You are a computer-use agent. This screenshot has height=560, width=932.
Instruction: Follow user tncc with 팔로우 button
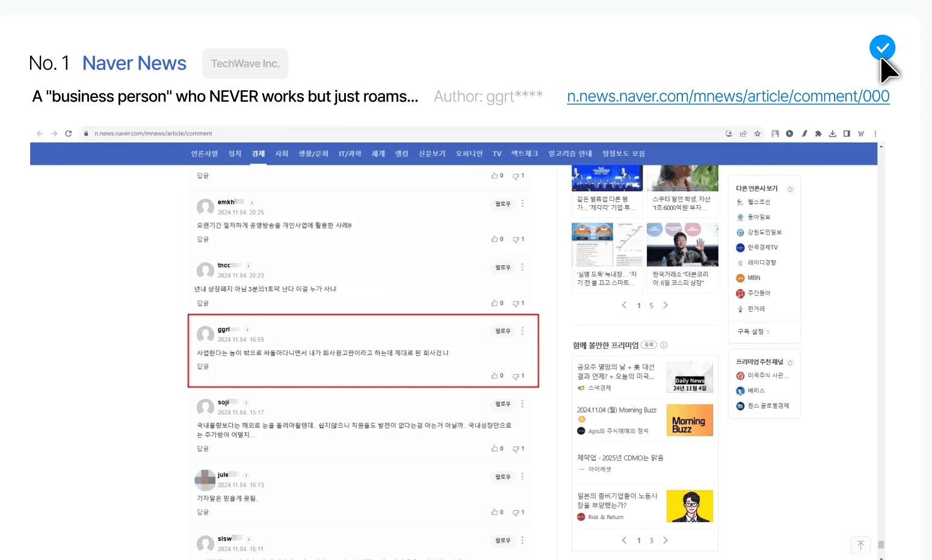[x=503, y=267]
